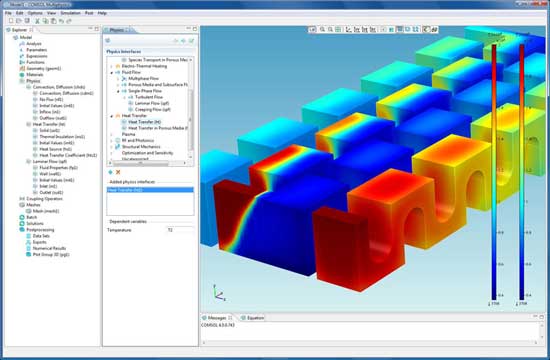This screenshot has width=550, height=360.
Task: Select Heat Transfer Coefficient (htc1) node
Action: coord(68,155)
